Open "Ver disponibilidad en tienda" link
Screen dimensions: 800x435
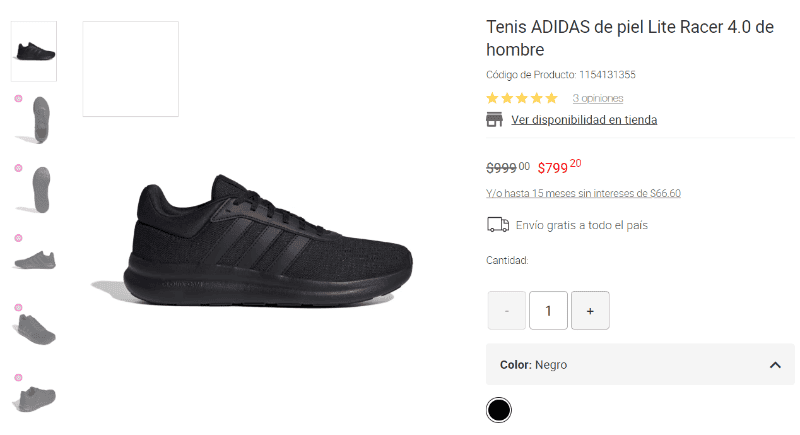tap(584, 120)
